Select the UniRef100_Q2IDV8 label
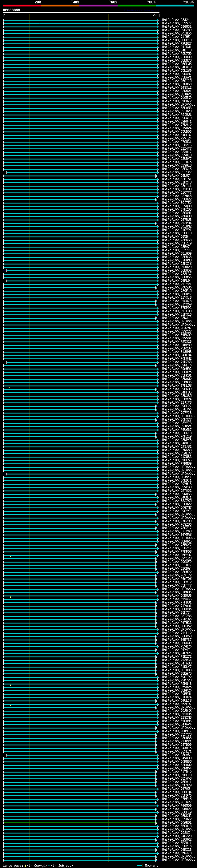The height and width of the screenshot is (868, 197). coord(176,111)
